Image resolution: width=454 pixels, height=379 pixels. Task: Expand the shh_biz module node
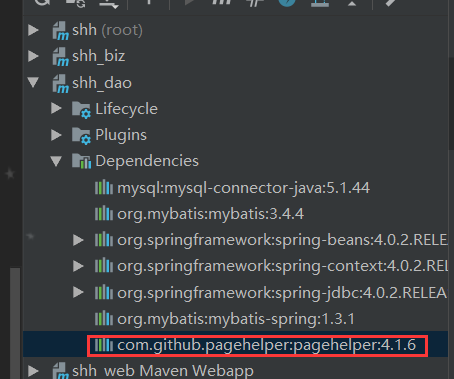33,56
